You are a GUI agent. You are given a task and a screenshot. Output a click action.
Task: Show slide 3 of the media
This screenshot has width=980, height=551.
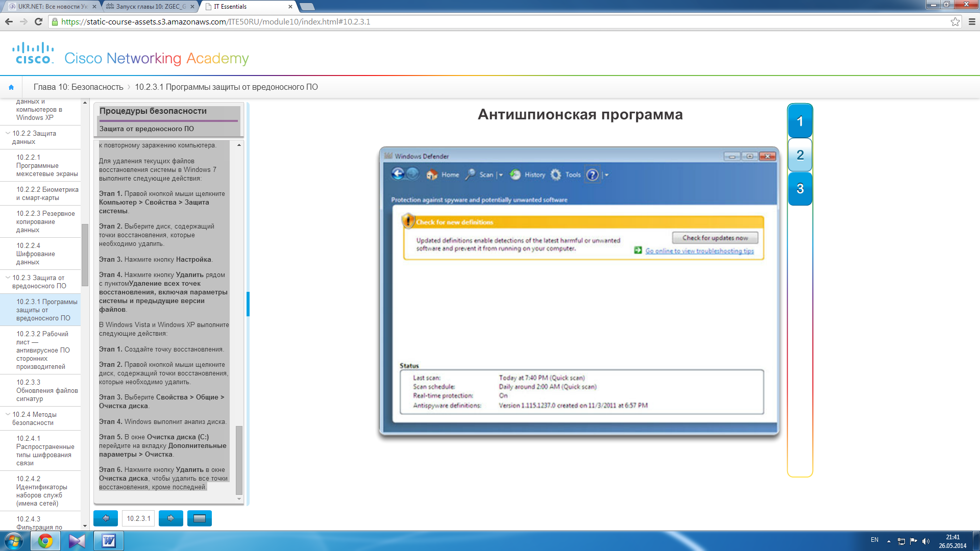coord(800,189)
